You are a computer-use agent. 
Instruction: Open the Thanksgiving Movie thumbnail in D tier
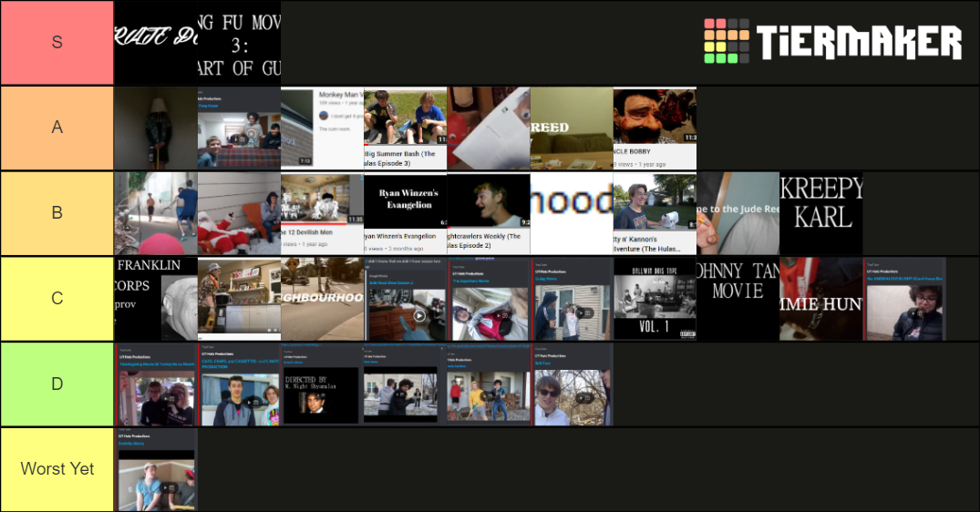pos(156,384)
